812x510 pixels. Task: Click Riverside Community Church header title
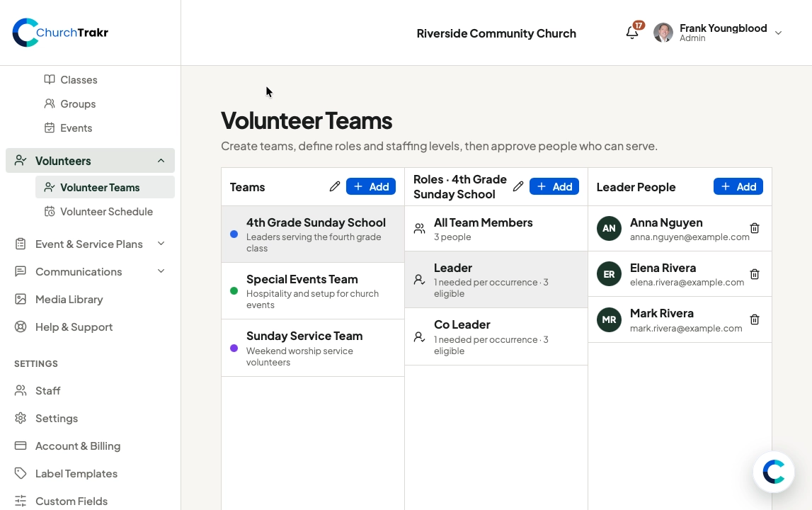pyautogui.click(x=496, y=33)
